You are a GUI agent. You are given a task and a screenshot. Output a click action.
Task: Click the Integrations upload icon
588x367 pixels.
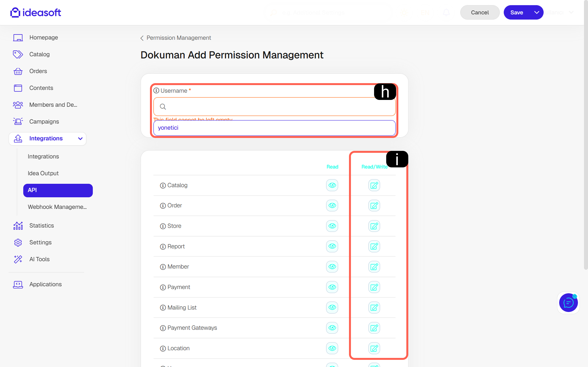coord(18,138)
